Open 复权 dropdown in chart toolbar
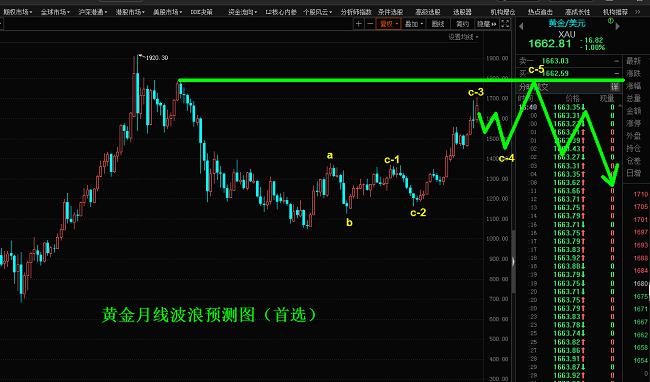 tap(389, 24)
